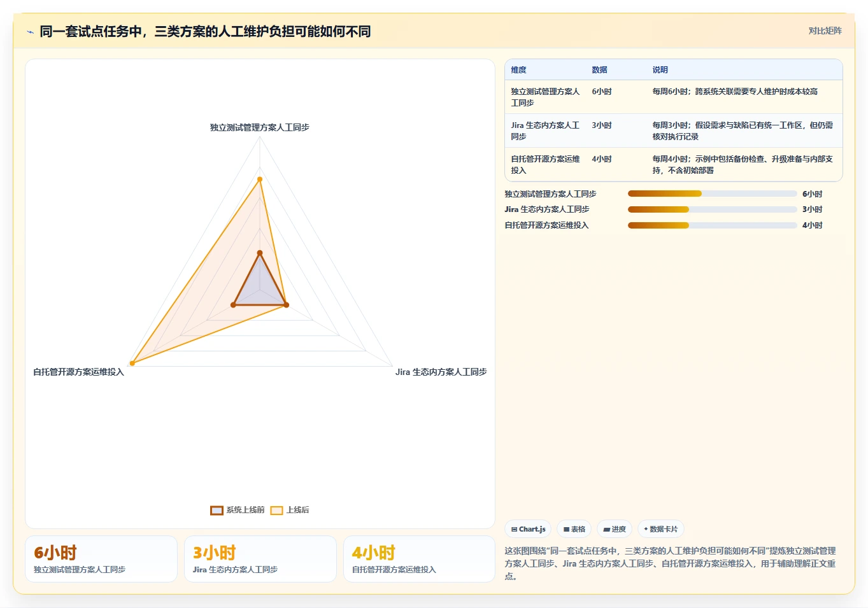
Task: Open the 6小时 data card
Action: click(x=101, y=559)
